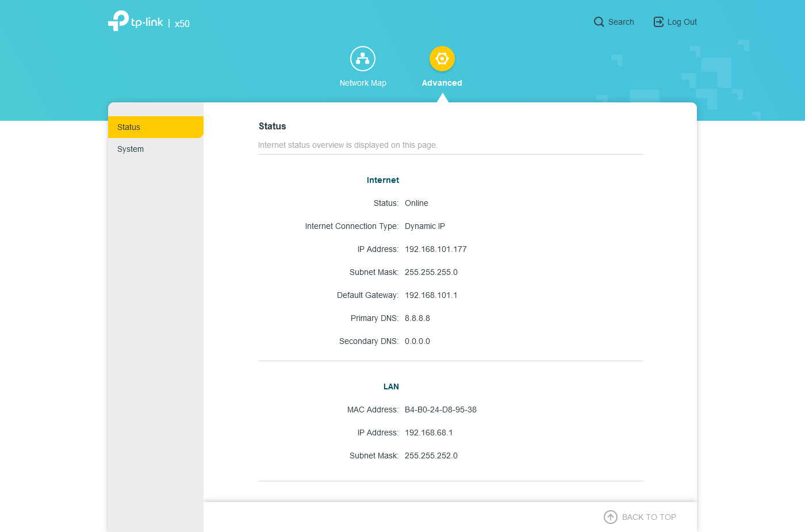Open the Advanced tab label
This screenshot has width=805, height=532.
click(x=442, y=83)
